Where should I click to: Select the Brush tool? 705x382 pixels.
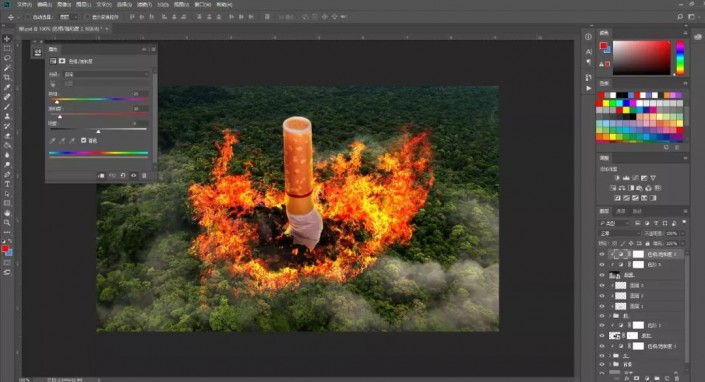pos(7,107)
